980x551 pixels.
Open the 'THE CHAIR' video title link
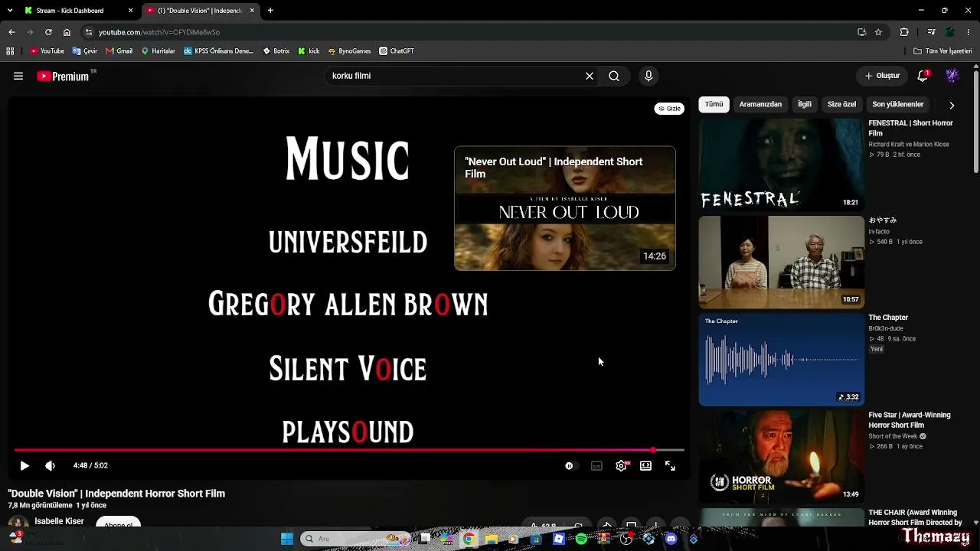pyautogui.click(x=913, y=517)
